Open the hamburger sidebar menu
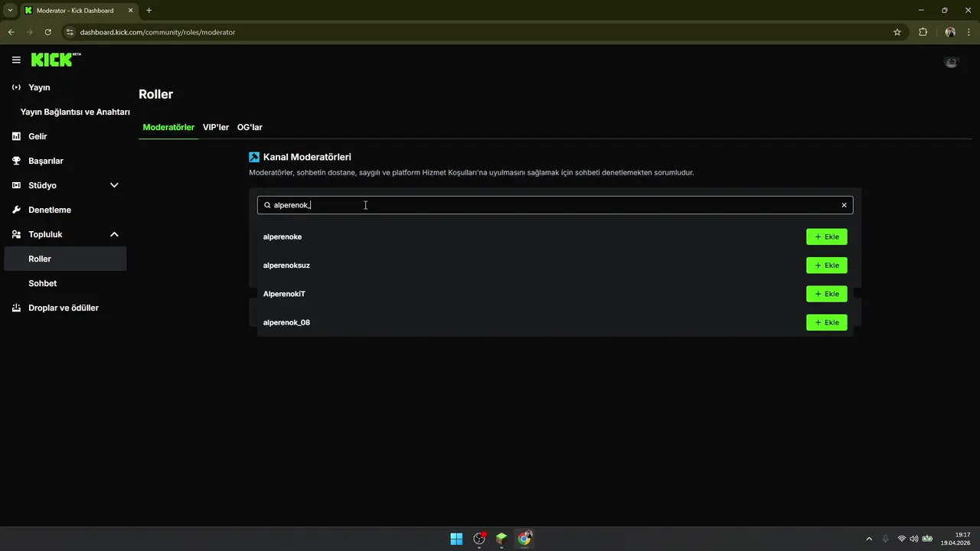The image size is (980, 551). click(16, 60)
